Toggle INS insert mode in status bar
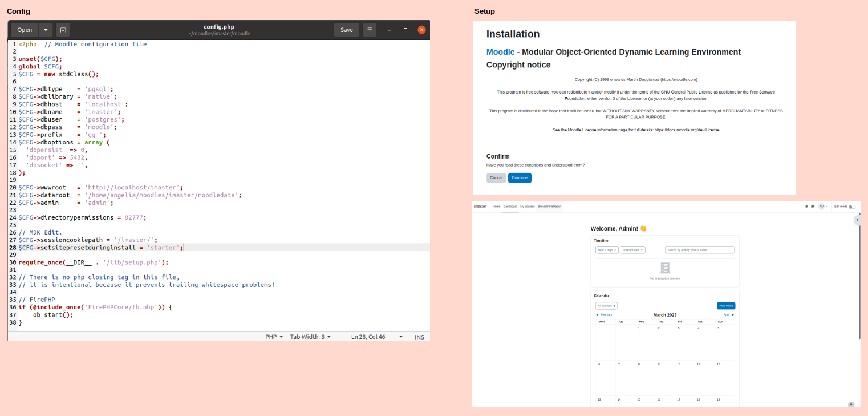Viewport: 868px width, 416px height. 420,337
